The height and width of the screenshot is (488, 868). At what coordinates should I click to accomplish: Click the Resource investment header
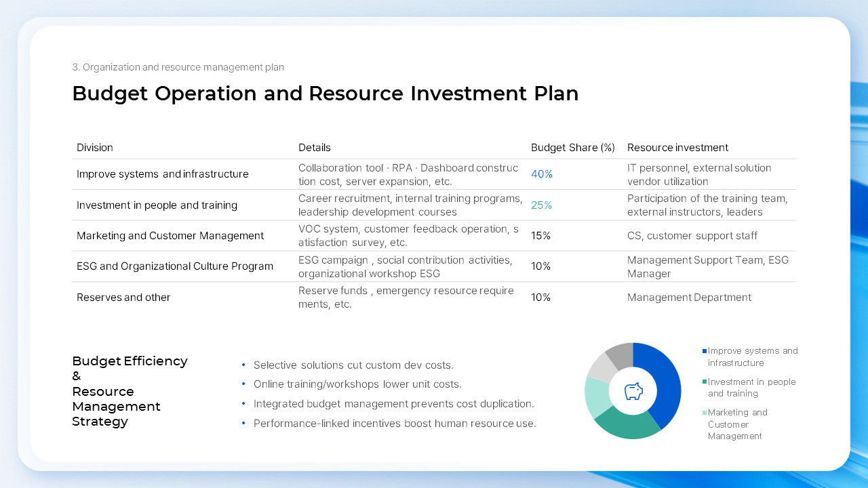(677, 147)
